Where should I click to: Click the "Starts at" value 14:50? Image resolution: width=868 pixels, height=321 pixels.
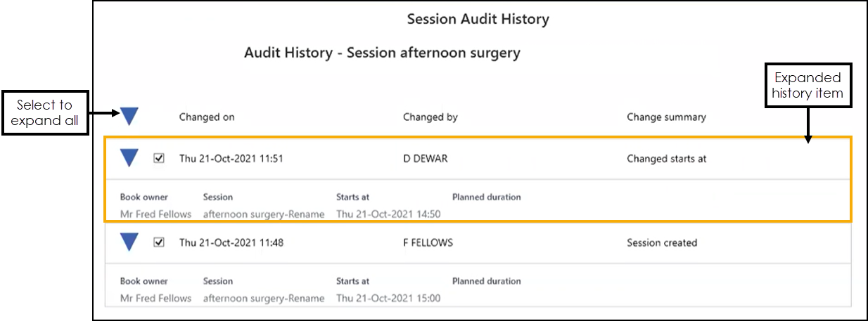tap(388, 214)
